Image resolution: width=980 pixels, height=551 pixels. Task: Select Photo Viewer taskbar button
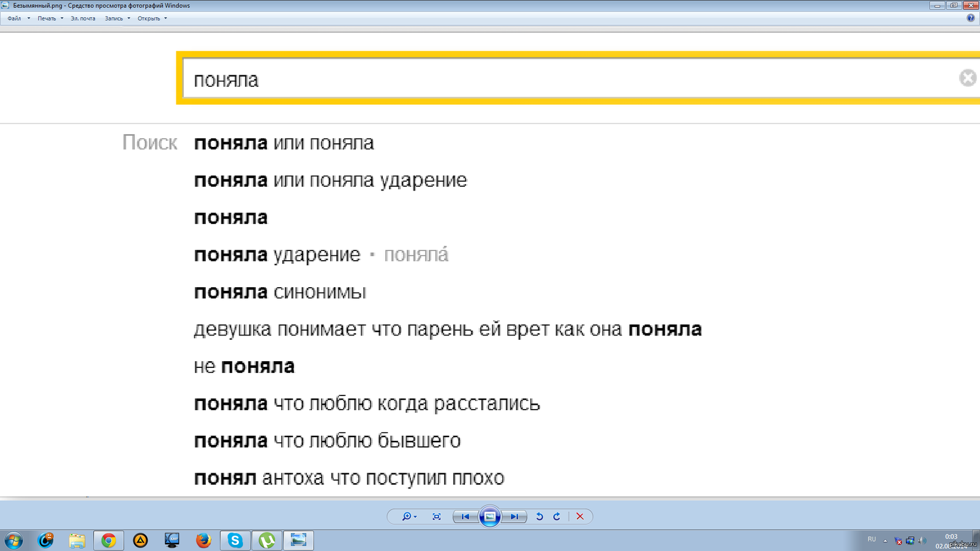(x=298, y=541)
